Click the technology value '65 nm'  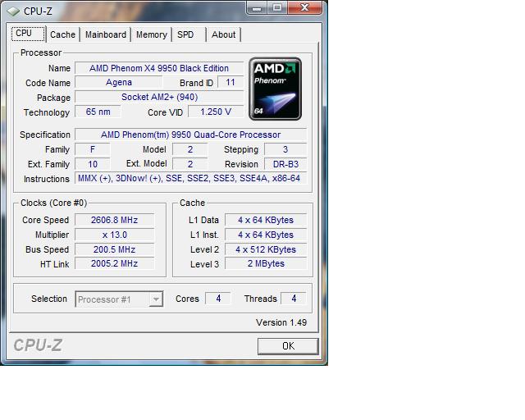pyautogui.click(x=98, y=112)
